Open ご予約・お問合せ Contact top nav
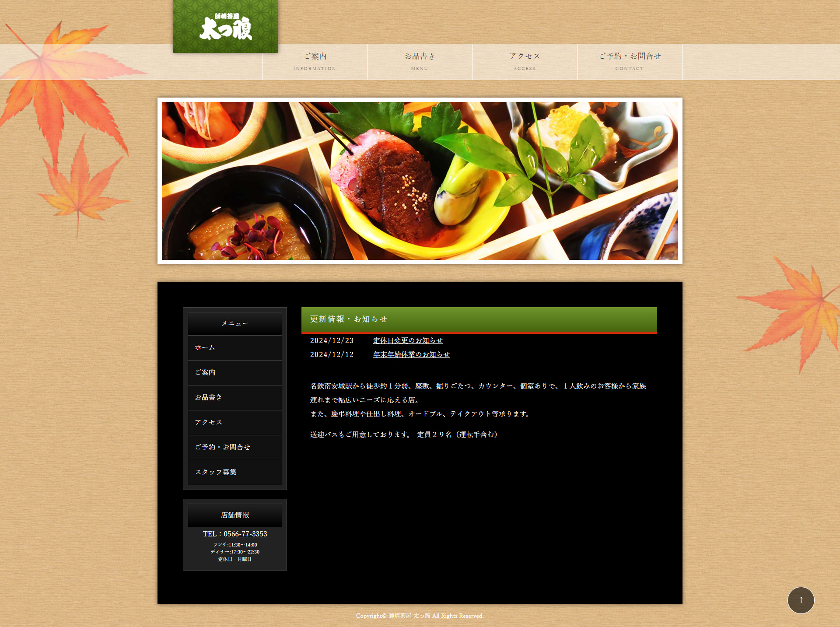 tap(630, 61)
